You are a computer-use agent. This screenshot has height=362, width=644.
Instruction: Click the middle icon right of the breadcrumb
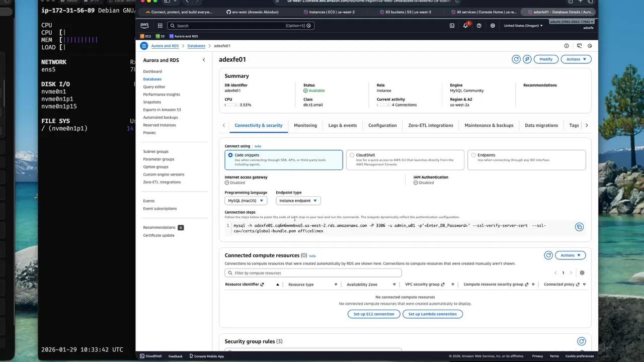coord(579,46)
